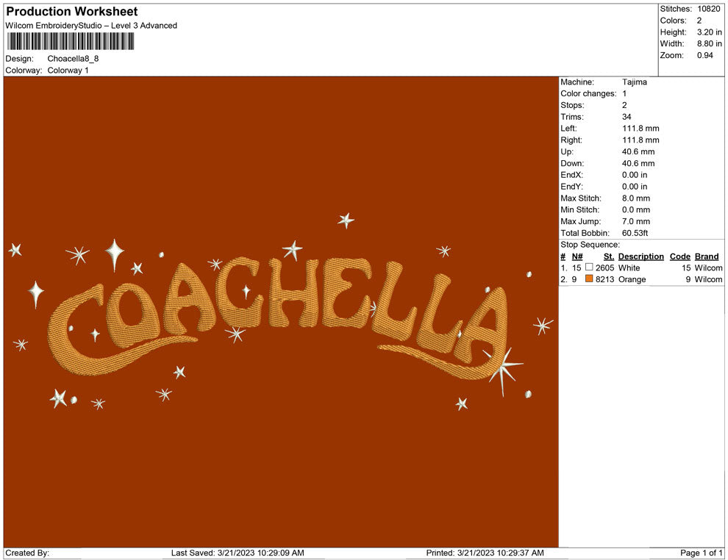Click the white dot inside the letter C
728x560 pixels.
point(71,327)
